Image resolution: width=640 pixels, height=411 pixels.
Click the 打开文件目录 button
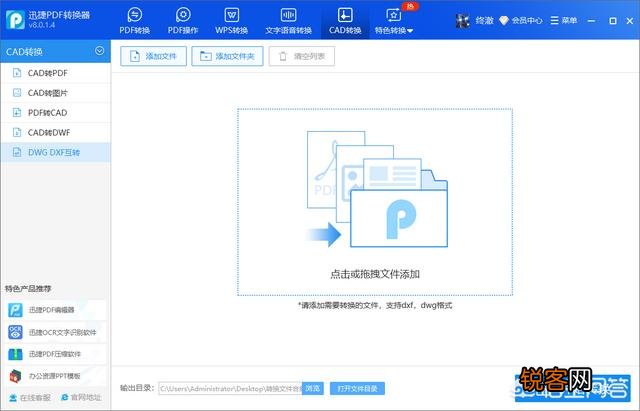point(357,389)
